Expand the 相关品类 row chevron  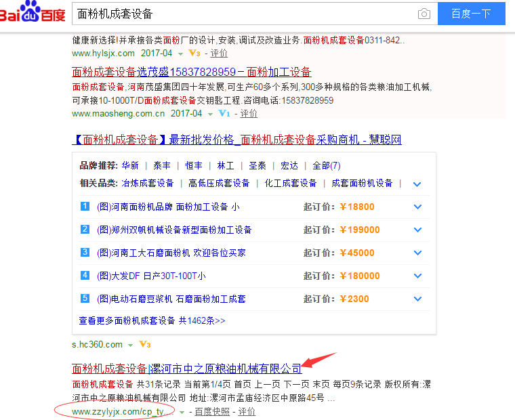point(417,184)
